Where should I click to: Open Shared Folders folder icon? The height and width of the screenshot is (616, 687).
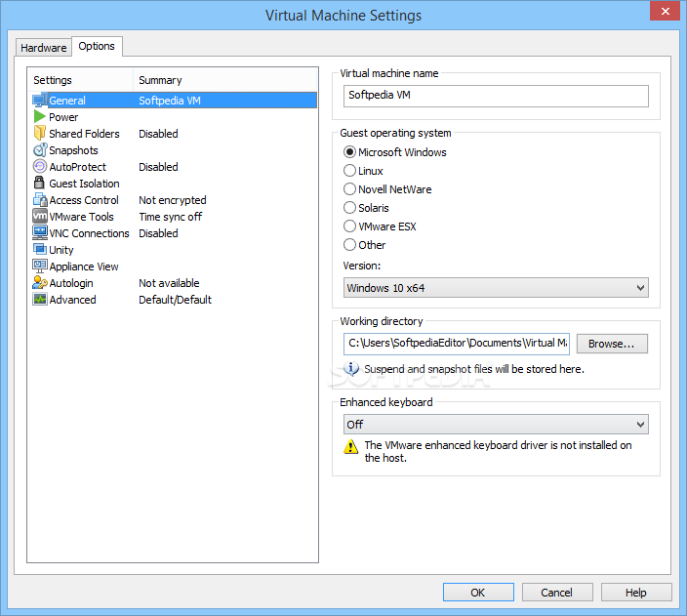point(40,133)
